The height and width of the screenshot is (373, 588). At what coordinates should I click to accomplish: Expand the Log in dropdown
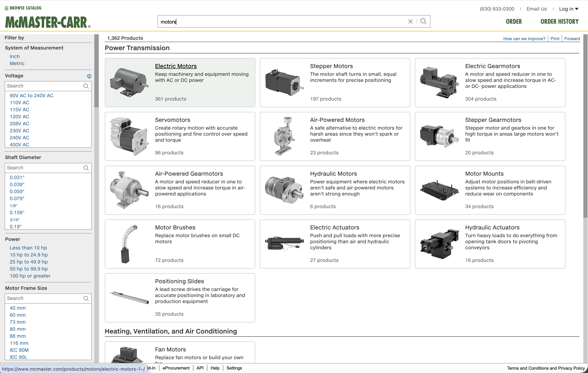(x=569, y=9)
